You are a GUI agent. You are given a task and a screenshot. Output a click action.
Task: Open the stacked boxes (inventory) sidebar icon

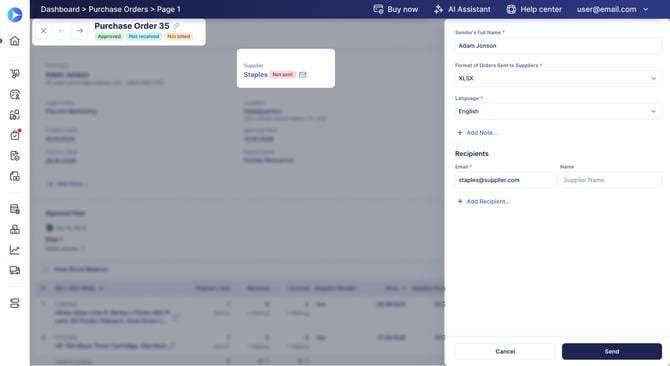[15, 229]
